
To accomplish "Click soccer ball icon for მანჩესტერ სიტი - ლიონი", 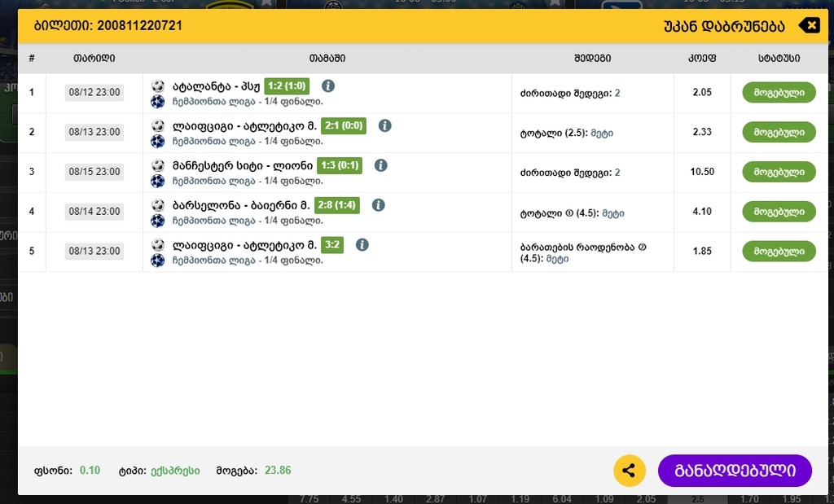I will (158, 166).
